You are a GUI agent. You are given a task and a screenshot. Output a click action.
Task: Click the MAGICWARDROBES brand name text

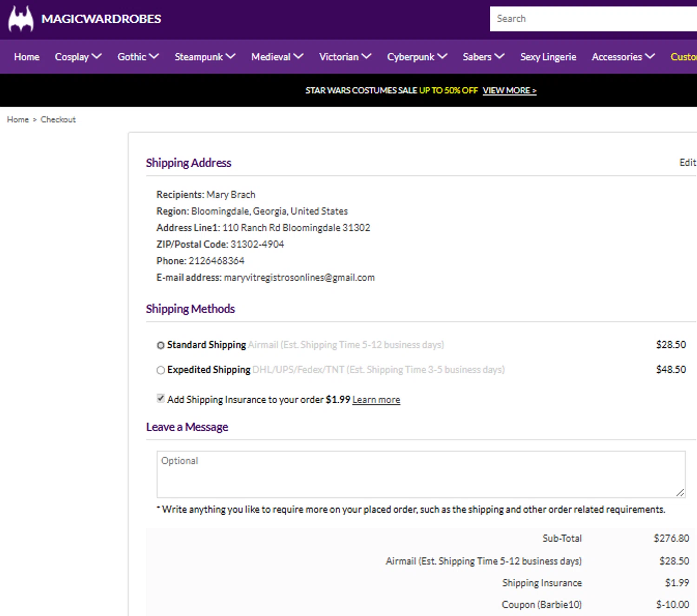[101, 19]
